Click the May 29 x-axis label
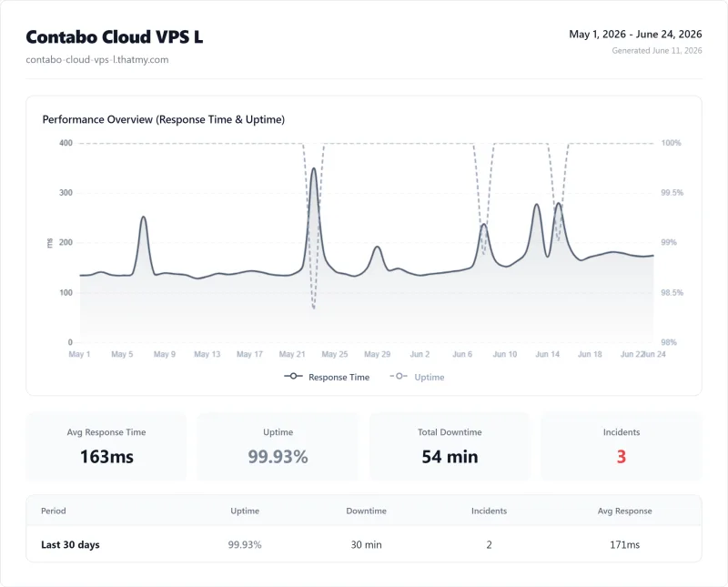Image resolution: width=728 pixels, height=587 pixels. (x=377, y=354)
